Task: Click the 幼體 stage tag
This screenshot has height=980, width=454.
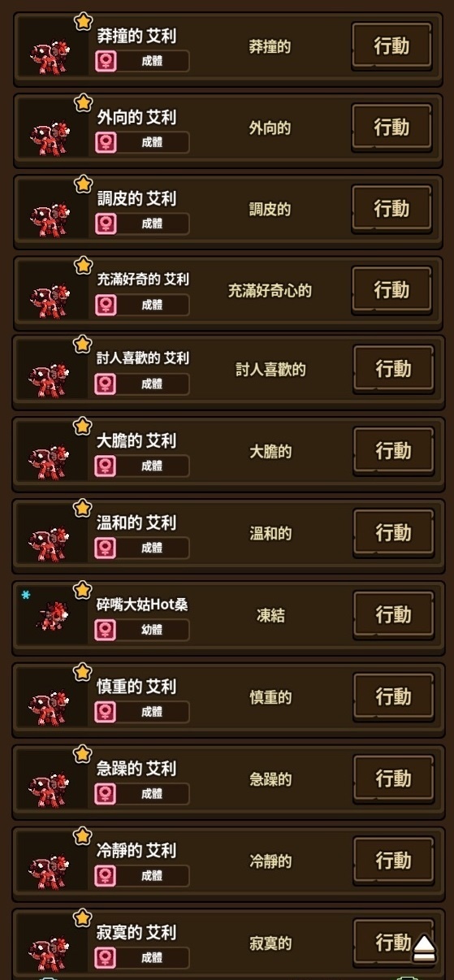Action: 153,630
